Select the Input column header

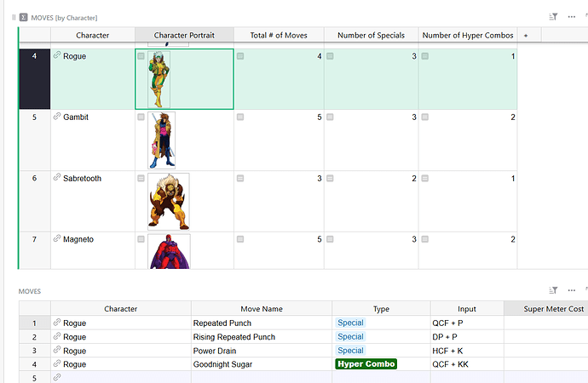467,309
